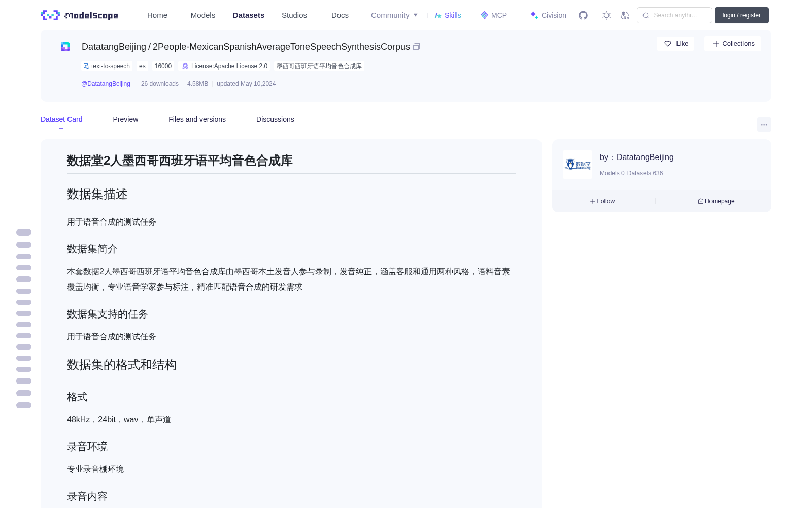Open the Models menu item
812x508 pixels.
click(x=203, y=15)
